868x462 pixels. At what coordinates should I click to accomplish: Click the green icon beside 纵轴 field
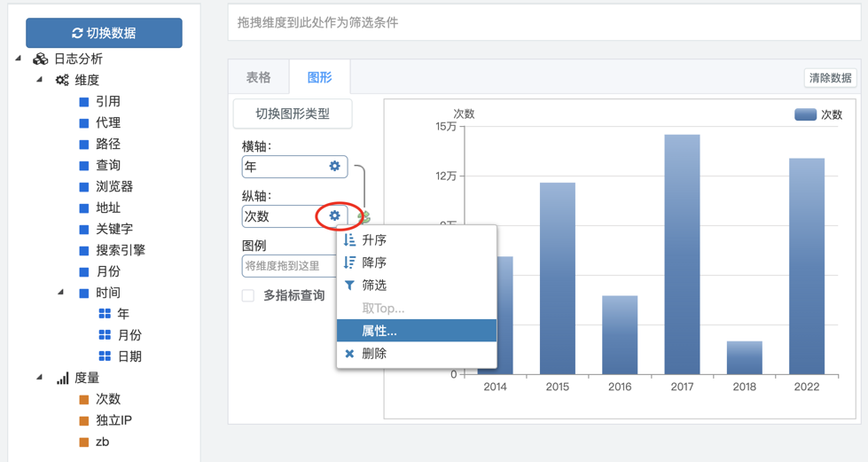pyautogui.click(x=364, y=217)
